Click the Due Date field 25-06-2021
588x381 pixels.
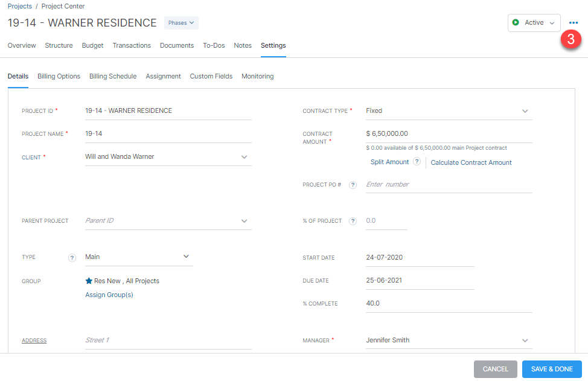point(420,281)
